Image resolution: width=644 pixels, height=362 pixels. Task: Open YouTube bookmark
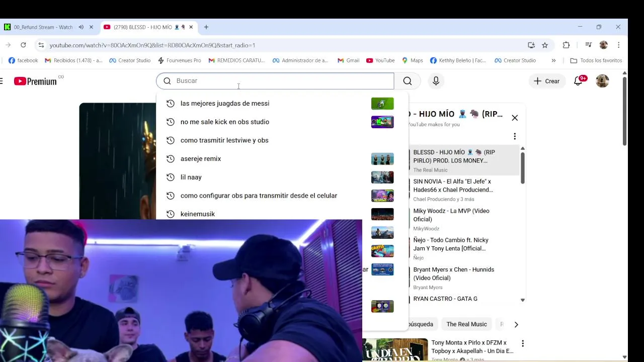point(380,60)
